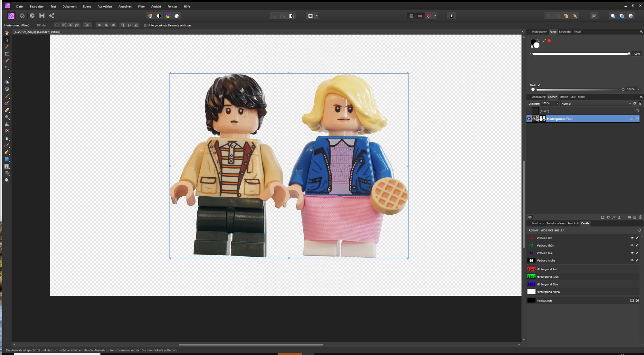Screen dimensions: 644x355
Task: Switch to the Liquify Persona icon
Action: pyautogui.click(x=22, y=16)
